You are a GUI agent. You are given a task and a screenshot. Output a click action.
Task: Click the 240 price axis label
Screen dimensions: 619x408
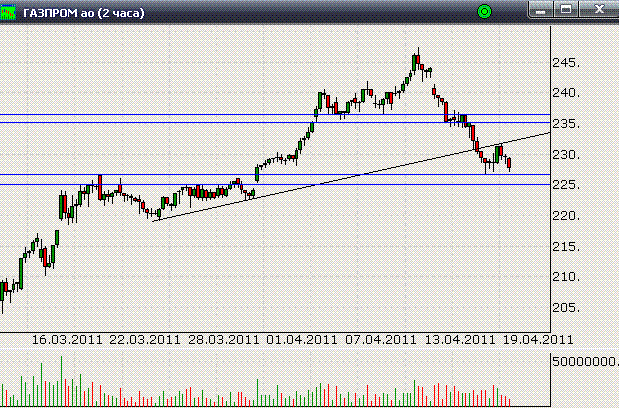pyautogui.click(x=566, y=93)
